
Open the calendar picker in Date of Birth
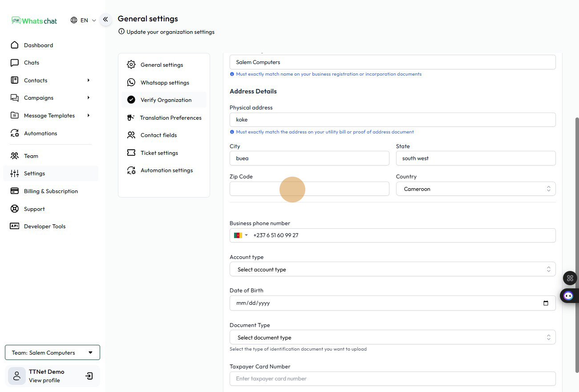point(546,303)
